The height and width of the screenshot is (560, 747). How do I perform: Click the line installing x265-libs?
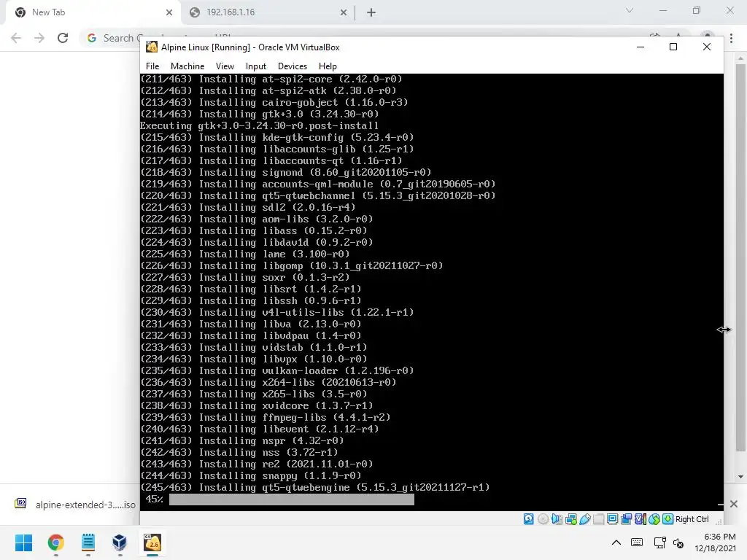click(253, 394)
